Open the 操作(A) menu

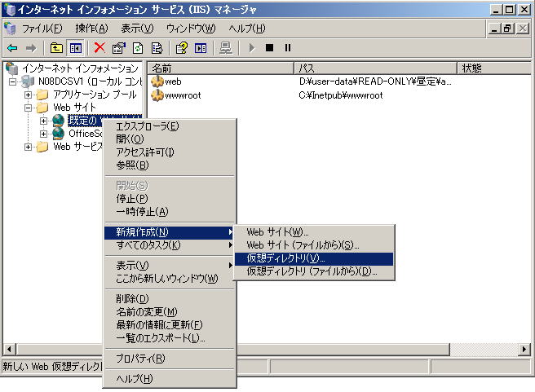point(92,29)
